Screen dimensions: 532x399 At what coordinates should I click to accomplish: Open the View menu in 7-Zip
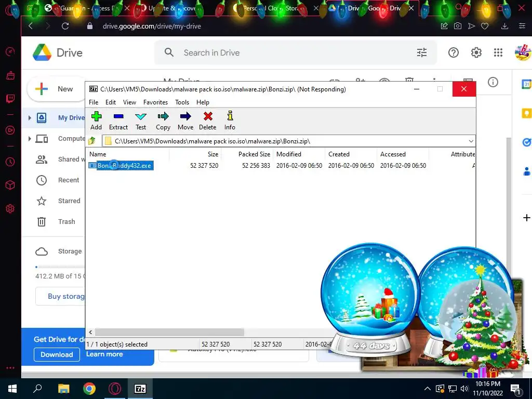tap(129, 102)
